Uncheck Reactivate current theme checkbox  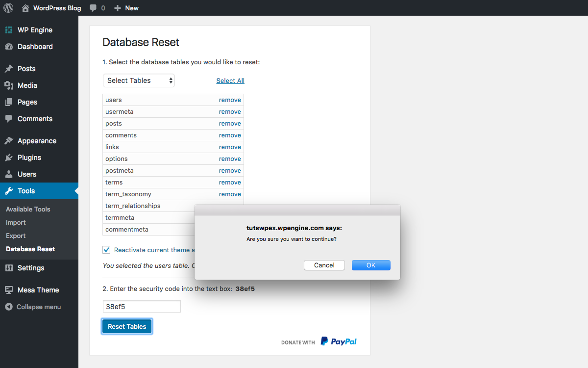(x=106, y=250)
